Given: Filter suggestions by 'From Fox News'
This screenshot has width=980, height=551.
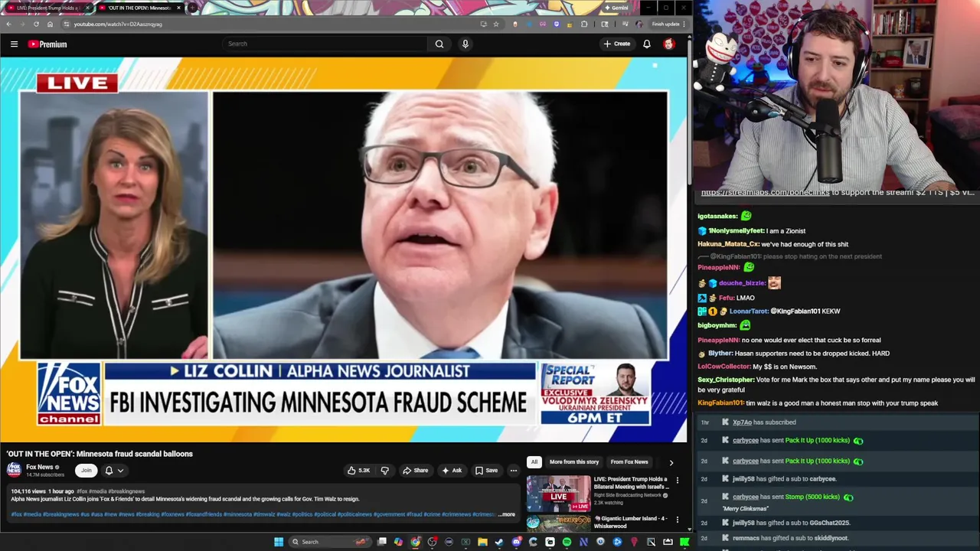Looking at the screenshot, I should 629,462.
